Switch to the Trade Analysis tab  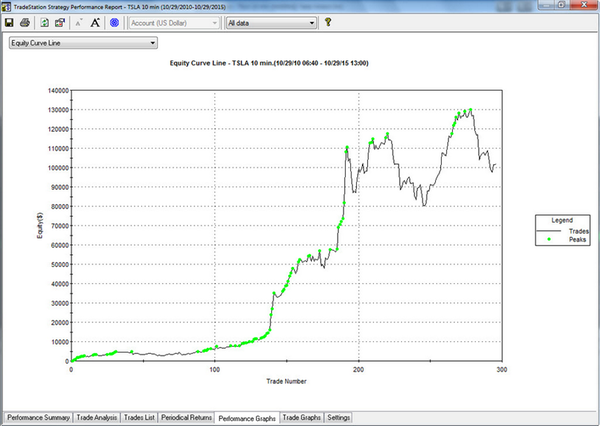pyautogui.click(x=96, y=417)
